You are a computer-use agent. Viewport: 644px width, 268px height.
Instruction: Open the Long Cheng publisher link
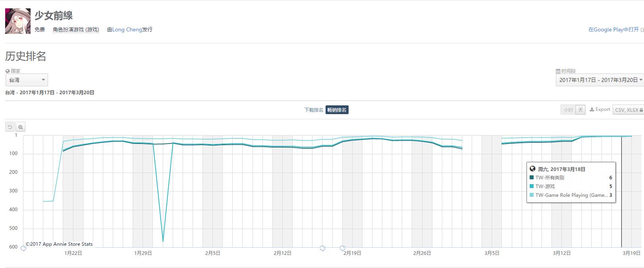[127, 29]
